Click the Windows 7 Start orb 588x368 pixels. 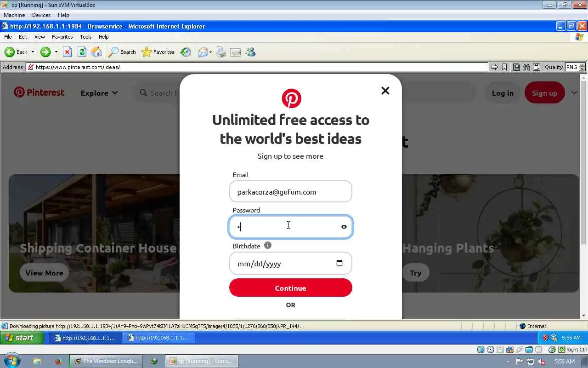(x=12, y=360)
